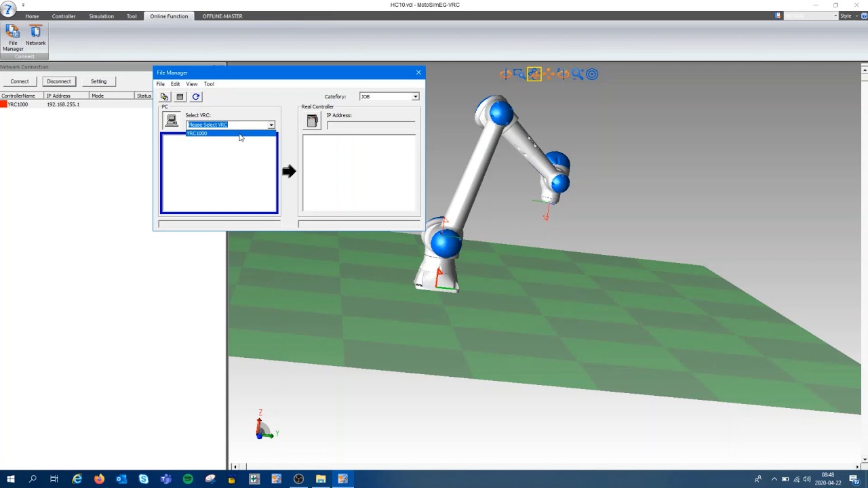Open the Tool menu in File Manager

209,84
